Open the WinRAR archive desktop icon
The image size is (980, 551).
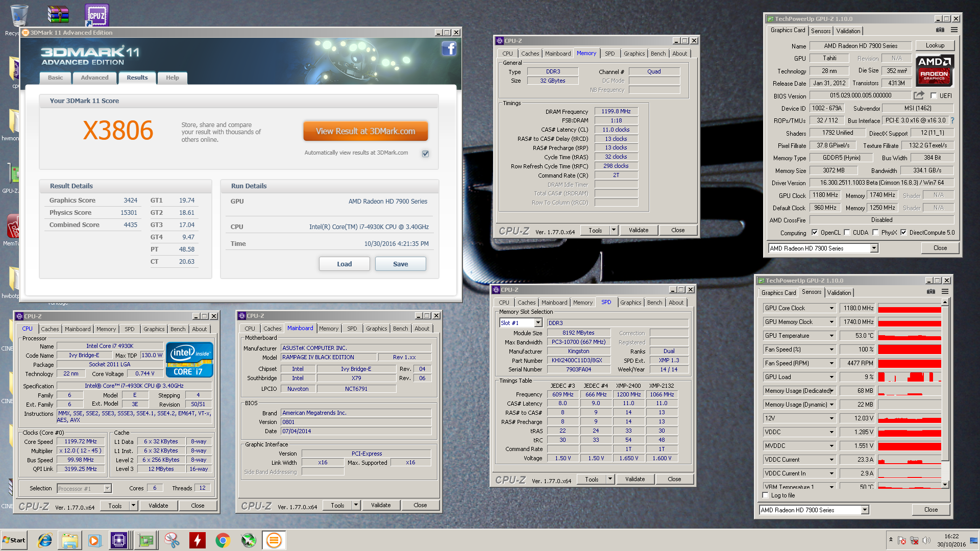tap(58, 15)
